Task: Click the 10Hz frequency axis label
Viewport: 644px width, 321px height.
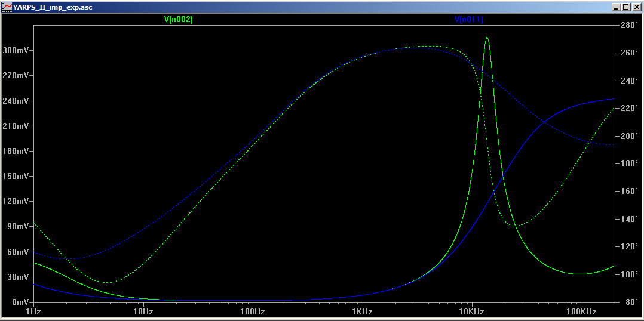Action: click(x=143, y=312)
